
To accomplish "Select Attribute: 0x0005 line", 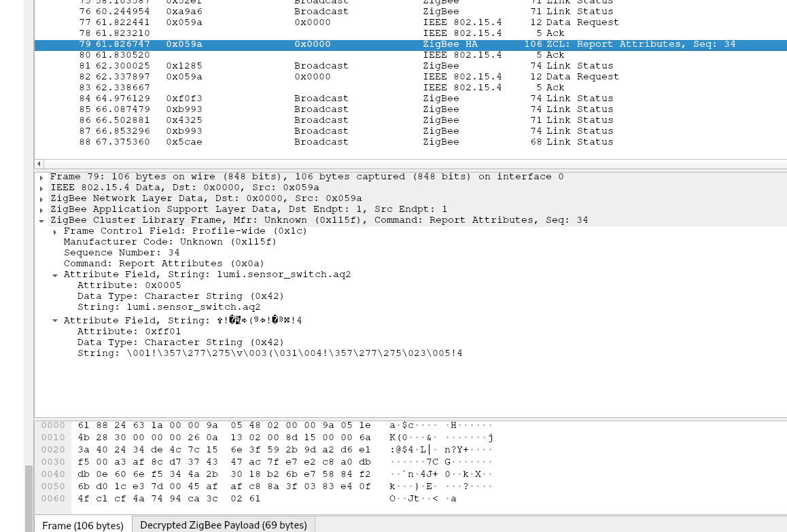I will 129,285.
